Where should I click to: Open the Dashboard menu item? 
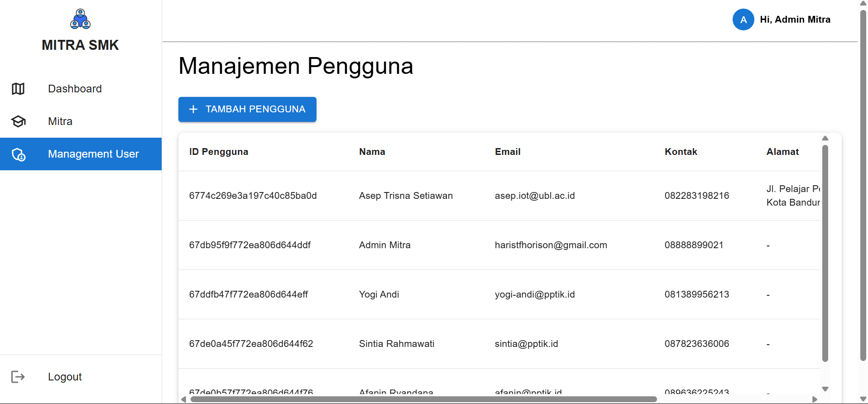point(75,89)
